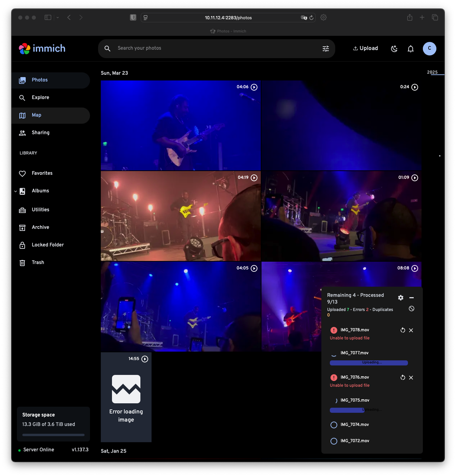Image resolution: width=456 pixels, height=476 pixels.
Task: Click the Server Online status
Action: point(36,450)
